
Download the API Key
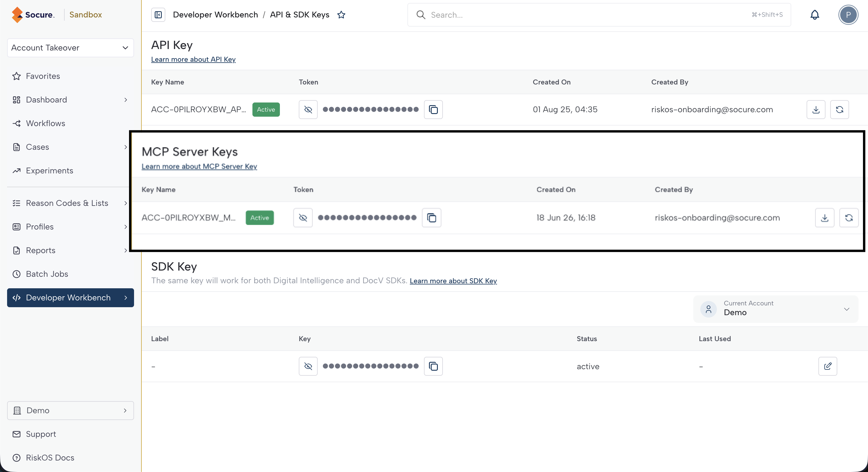(x=816, y=109)
